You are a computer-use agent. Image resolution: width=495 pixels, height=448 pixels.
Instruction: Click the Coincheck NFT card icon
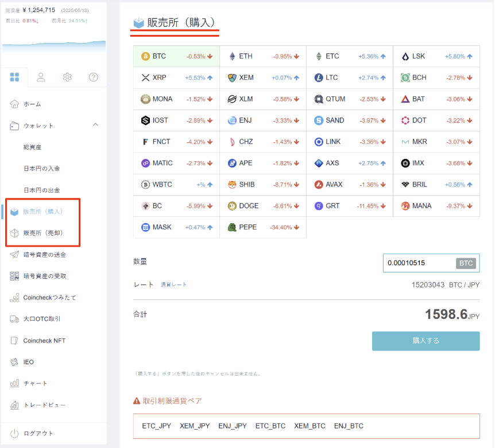14,341
